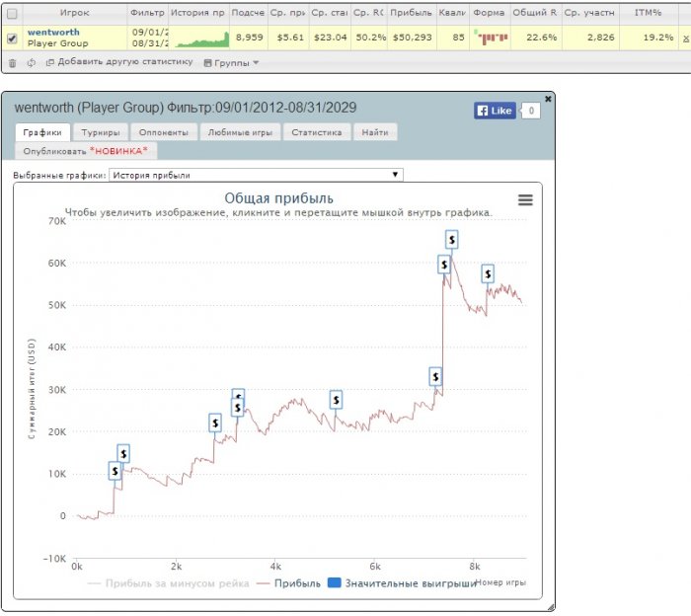
Task: Click the red form indicator bars
Action: (x=490, y=38)
